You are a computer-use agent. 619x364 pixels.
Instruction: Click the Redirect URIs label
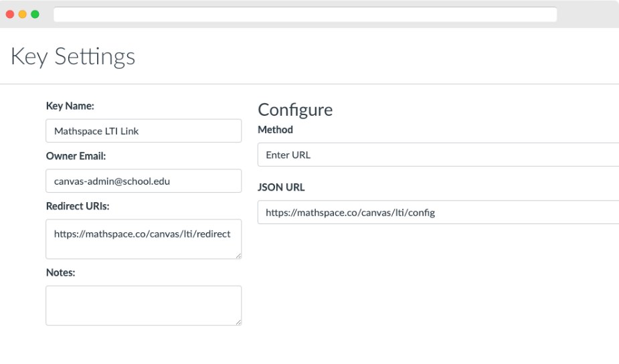pos(78,206)
